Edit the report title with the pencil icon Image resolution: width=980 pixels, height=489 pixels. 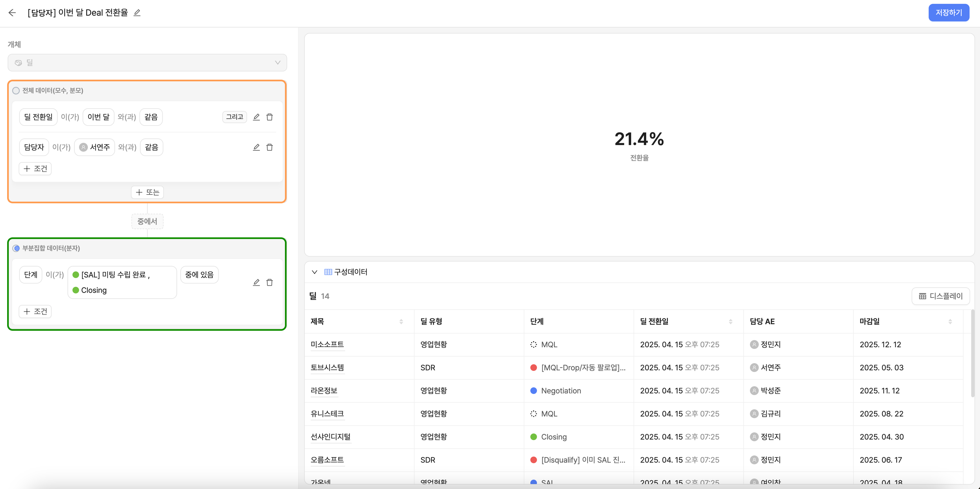pyautogui.click(x=137, y=13)
